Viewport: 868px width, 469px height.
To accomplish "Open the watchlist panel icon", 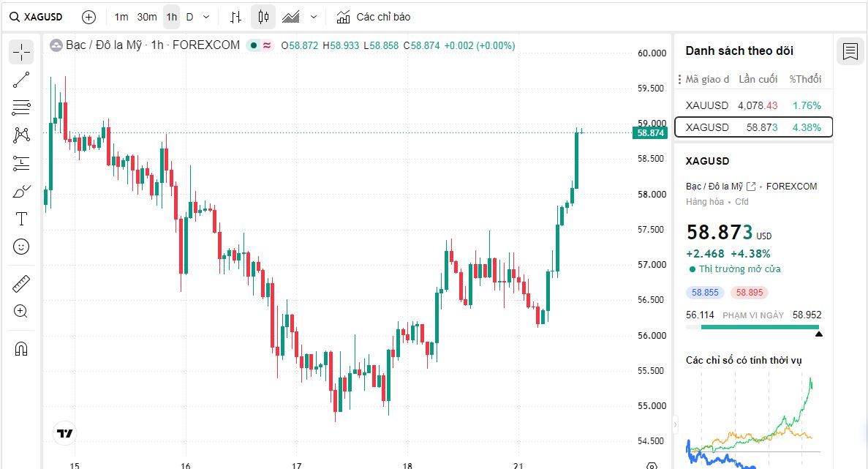I will 850,51.
